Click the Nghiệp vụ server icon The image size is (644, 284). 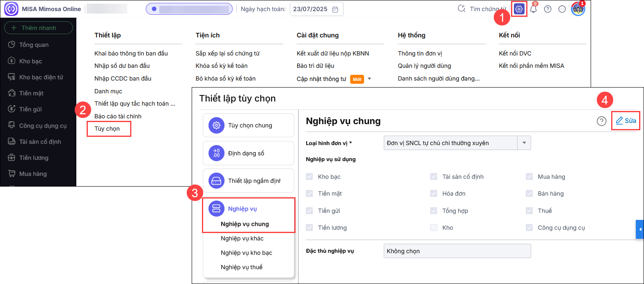[216, 209]
